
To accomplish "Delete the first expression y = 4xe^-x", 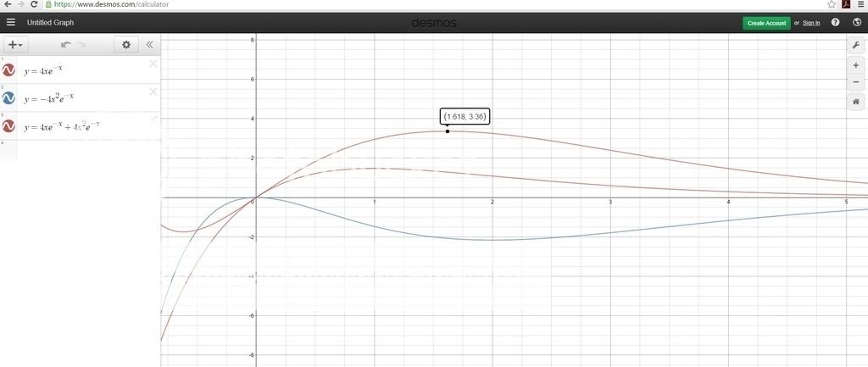I will tap(153, 64).
